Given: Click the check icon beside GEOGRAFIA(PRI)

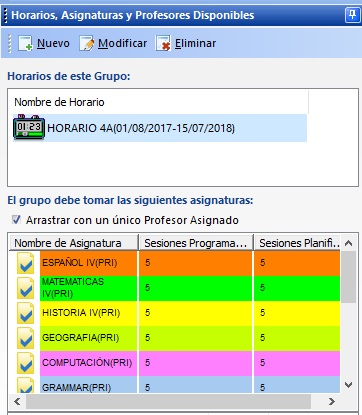Looking at the screenshot, I should click(26, 338).
